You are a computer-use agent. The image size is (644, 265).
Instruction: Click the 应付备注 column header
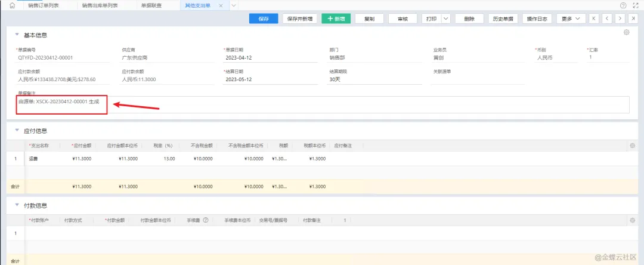click(343, 146)
